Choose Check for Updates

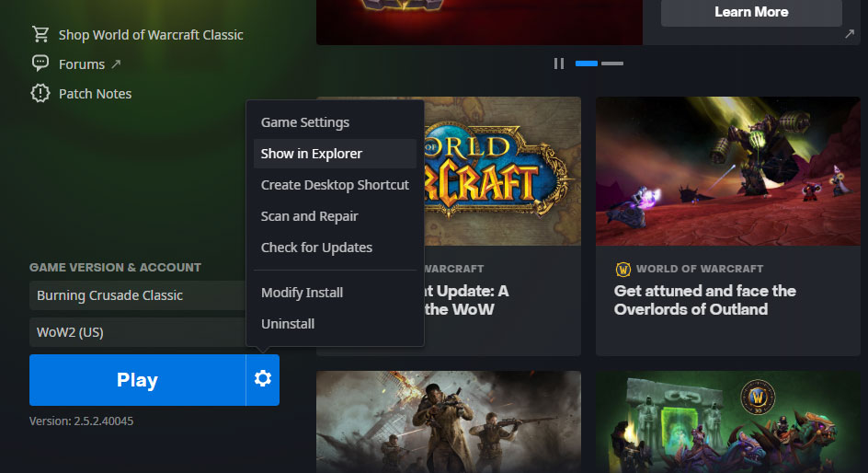click(x=335, y=248)
